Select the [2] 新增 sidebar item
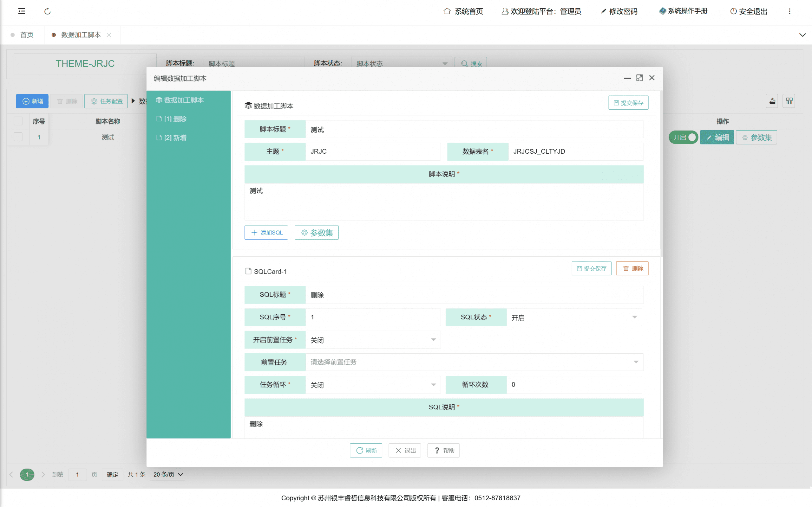812x507 pixels. point(175,138)
